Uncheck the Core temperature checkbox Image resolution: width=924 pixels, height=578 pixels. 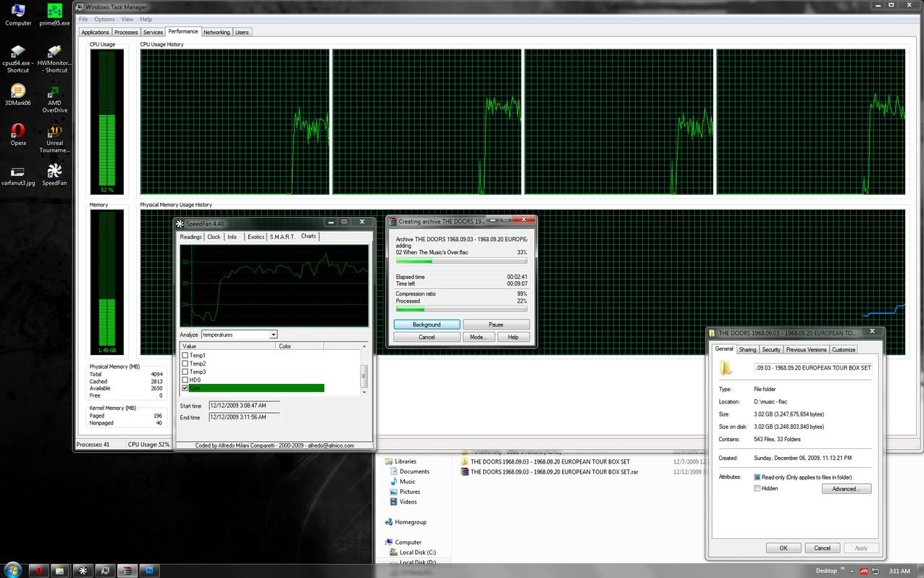(185, 388)
